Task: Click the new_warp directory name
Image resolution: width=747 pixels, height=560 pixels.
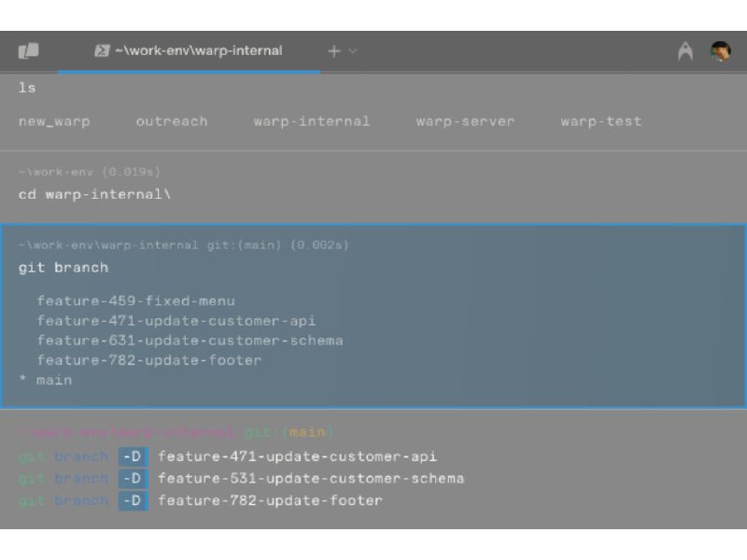Action: [x=54, y=121]
